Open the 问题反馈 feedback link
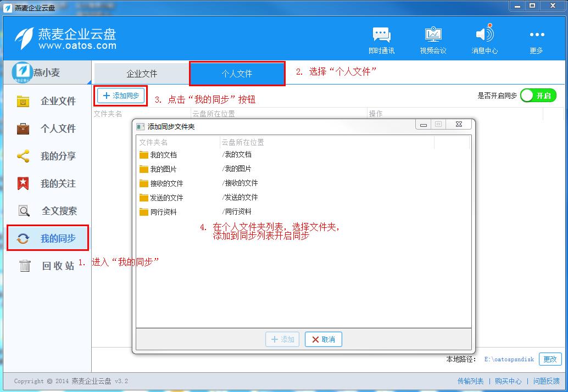 [546, 381]
